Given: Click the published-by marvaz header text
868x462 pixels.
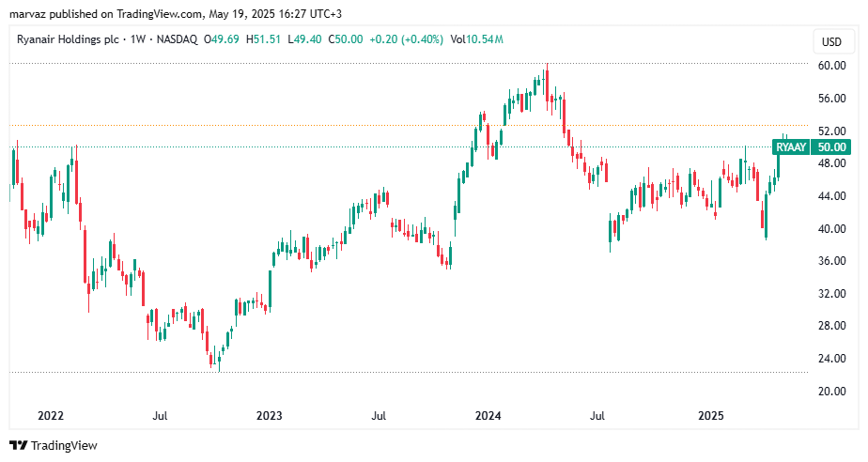Looking at the screenshot, I should pyautogui.click(x=176, y=14).
